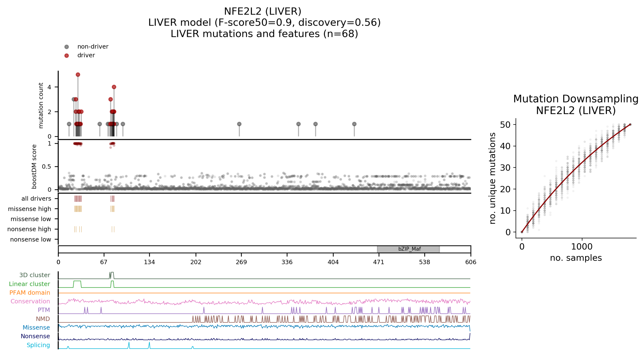Image resolution: width=644 pixels, height=357 pixels.
Task: Click the 'all drivers' row label
Action: pyautogui.click(x=36, y=198)
